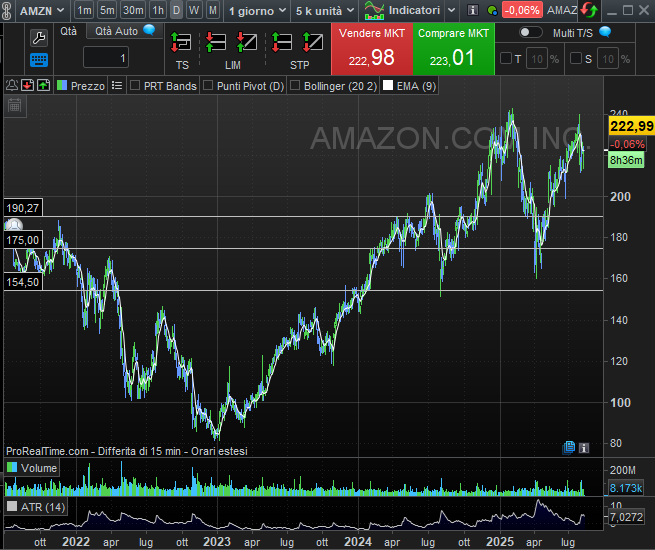Select the D daily timeframe
This screenshot has height=550, width=655.
pyautogui.click(x=176, y=10)
